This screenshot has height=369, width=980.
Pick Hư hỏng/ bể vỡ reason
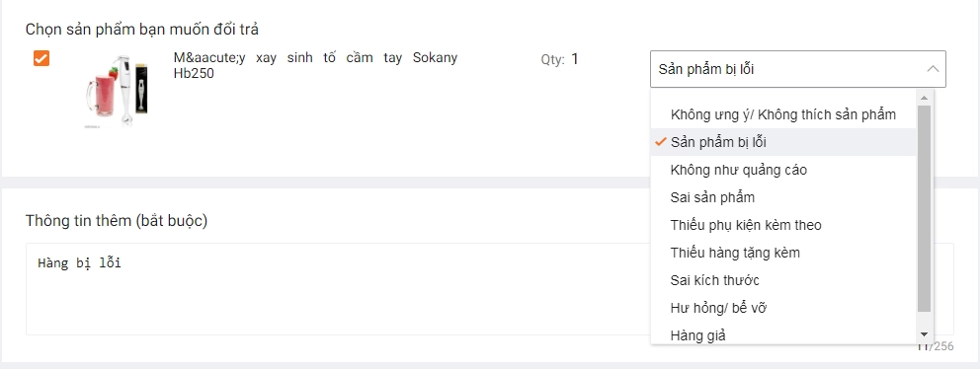pyautogui.click(x=783, y=307)
